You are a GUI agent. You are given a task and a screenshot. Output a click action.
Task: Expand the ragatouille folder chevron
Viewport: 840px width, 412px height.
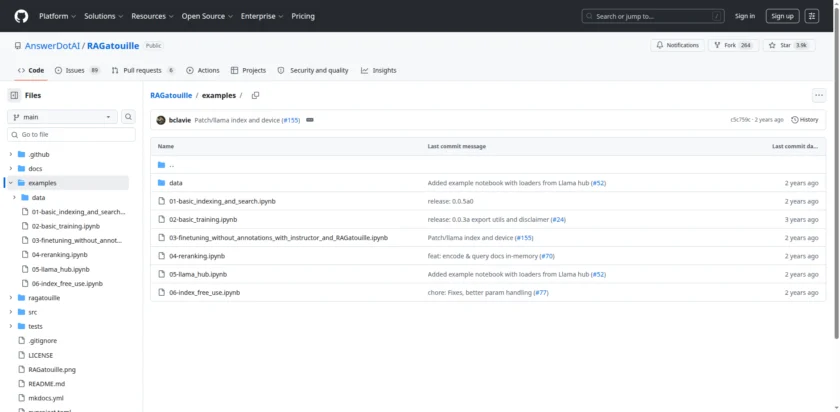pyautogui.click(x=10, y=298)
